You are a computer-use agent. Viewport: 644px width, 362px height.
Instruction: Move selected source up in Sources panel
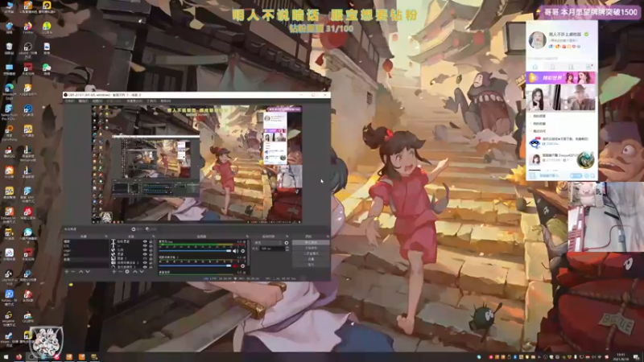coord(135,271)
